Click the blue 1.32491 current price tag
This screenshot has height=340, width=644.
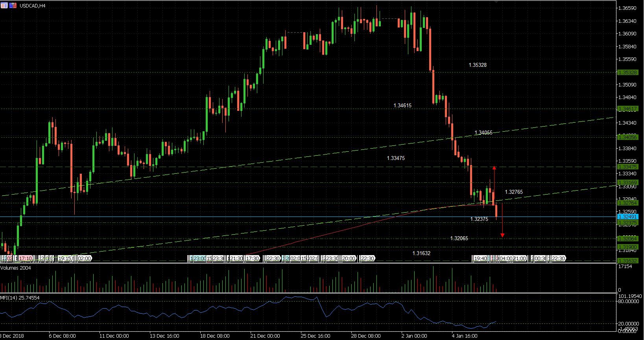(627, 217)
